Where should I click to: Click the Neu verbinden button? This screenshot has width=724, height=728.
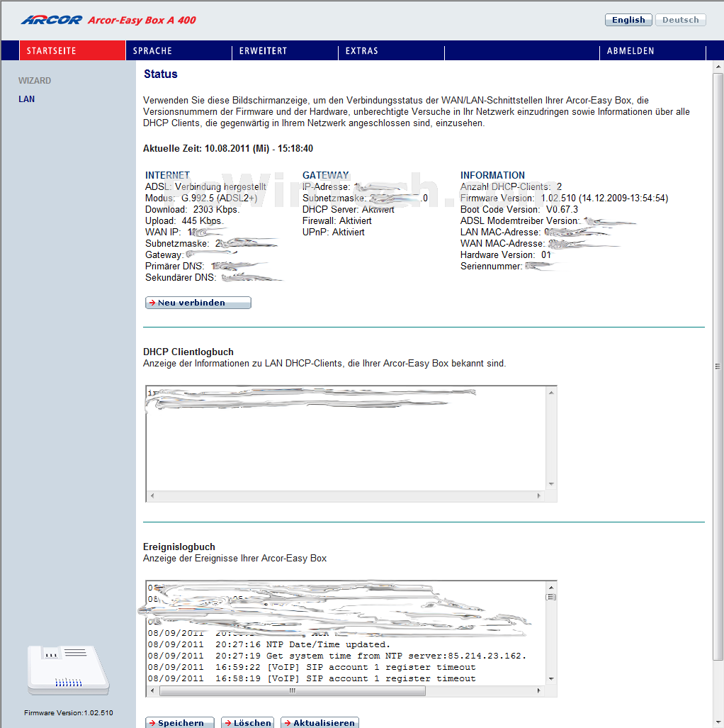pyautogui.click(x=198, y=303)
